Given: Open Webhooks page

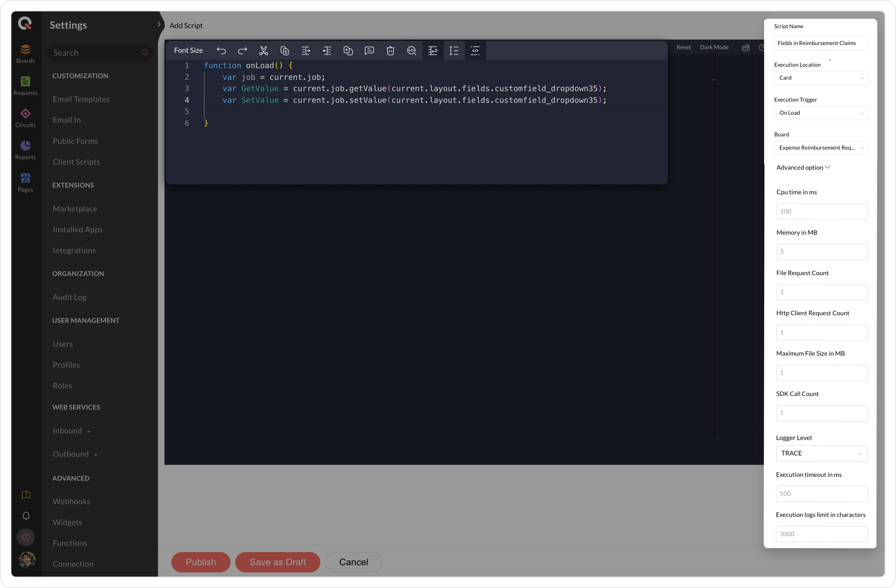Looking at the screenshot, I should (x=72, y=502).
